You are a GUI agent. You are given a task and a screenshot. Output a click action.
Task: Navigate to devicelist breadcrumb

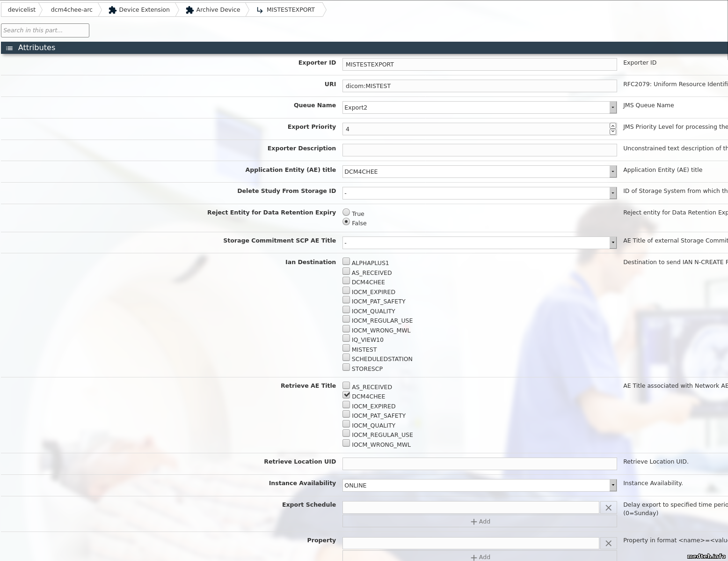[22, 10]
